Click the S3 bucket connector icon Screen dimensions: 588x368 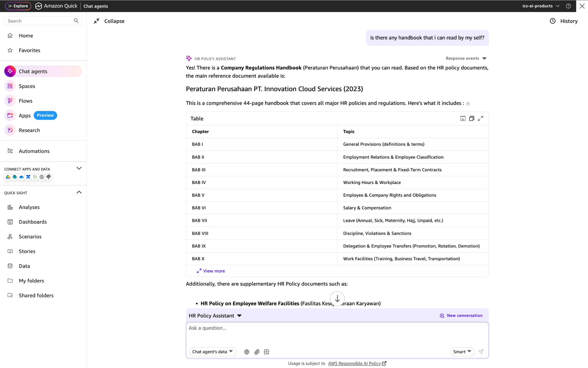(35, 177)
